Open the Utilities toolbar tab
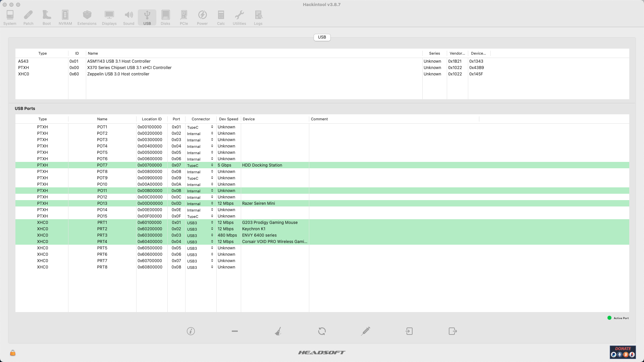 (239, 17)
